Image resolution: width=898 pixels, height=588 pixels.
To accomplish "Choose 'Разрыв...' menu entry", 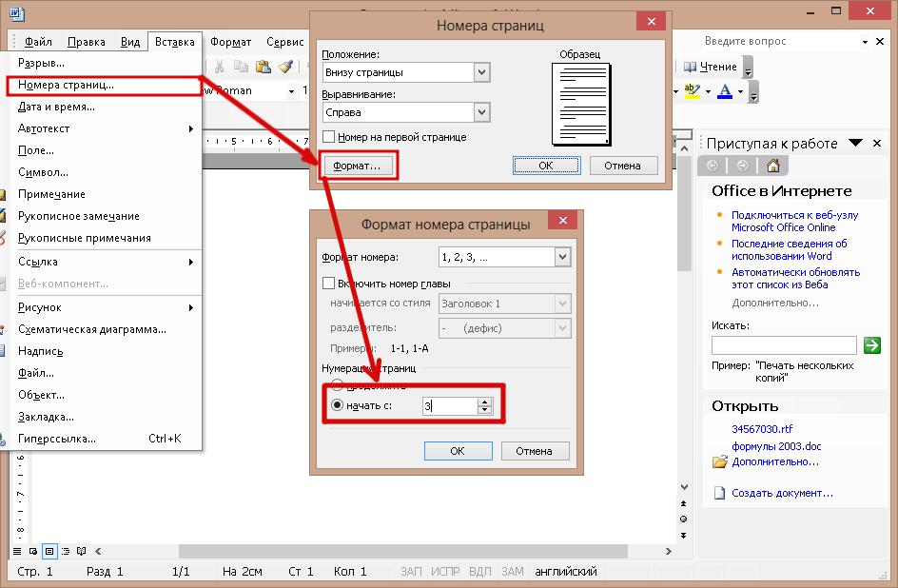I will click(104, 63).
